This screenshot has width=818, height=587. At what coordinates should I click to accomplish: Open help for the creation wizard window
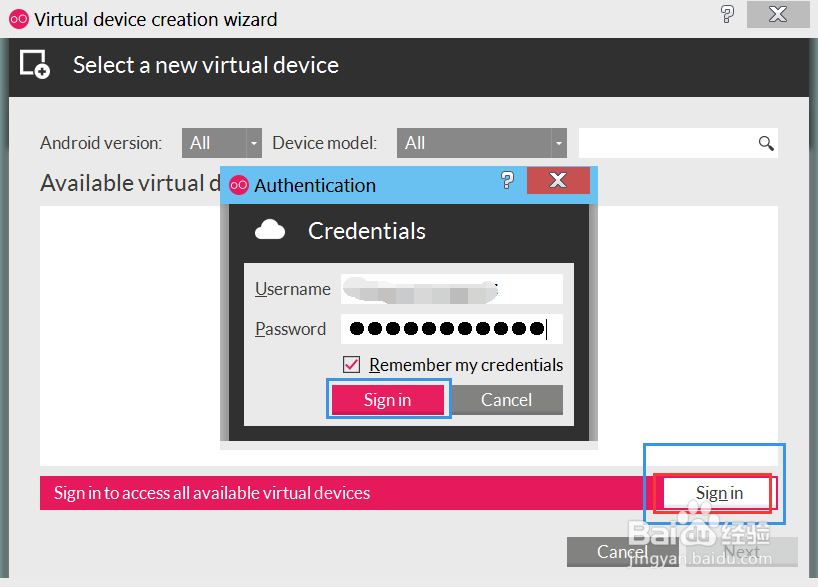pyautogui.click(x=727, y=14)
